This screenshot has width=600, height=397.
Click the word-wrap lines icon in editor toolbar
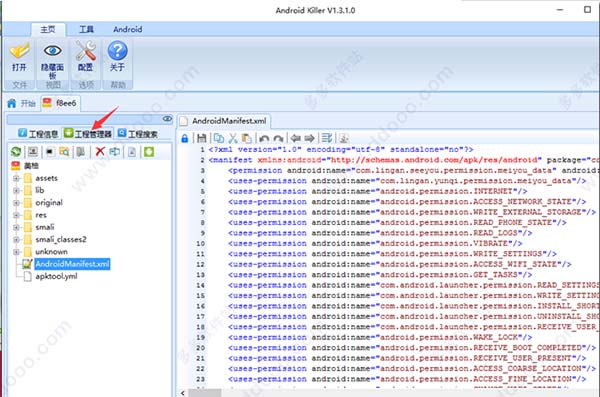click(x=327, y=138)
